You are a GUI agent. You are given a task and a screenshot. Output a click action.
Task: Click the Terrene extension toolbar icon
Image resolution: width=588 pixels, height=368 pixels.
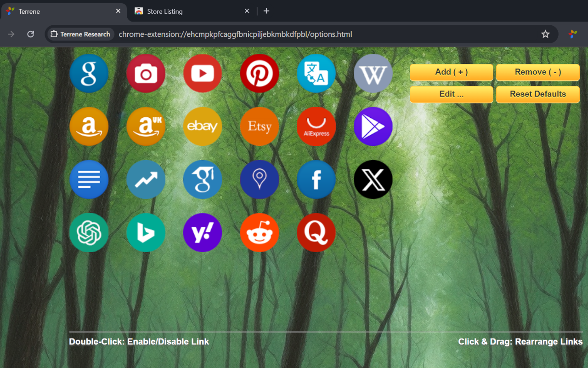(x=572, y=34)
